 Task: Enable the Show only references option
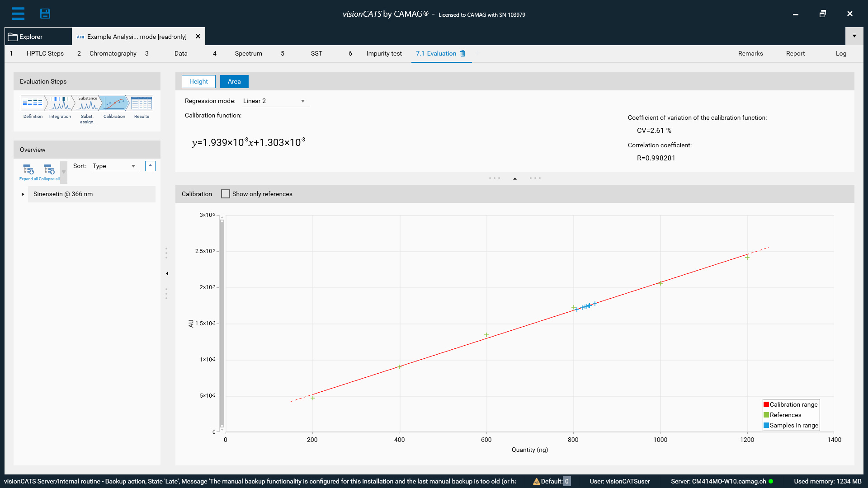point(226,194)
